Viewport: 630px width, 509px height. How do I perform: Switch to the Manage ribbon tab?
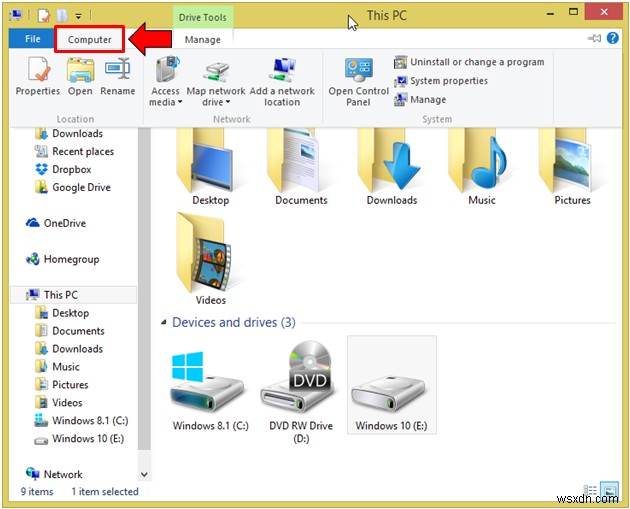202,40
